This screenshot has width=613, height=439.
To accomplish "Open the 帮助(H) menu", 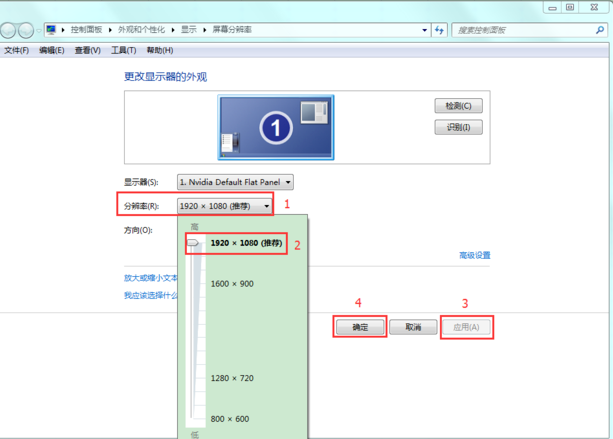I will (160, 50).
